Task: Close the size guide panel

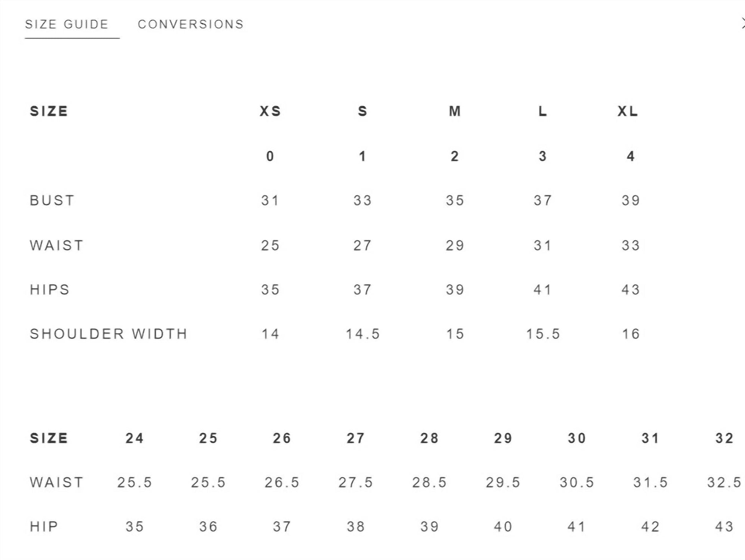Action: point(743,24)
